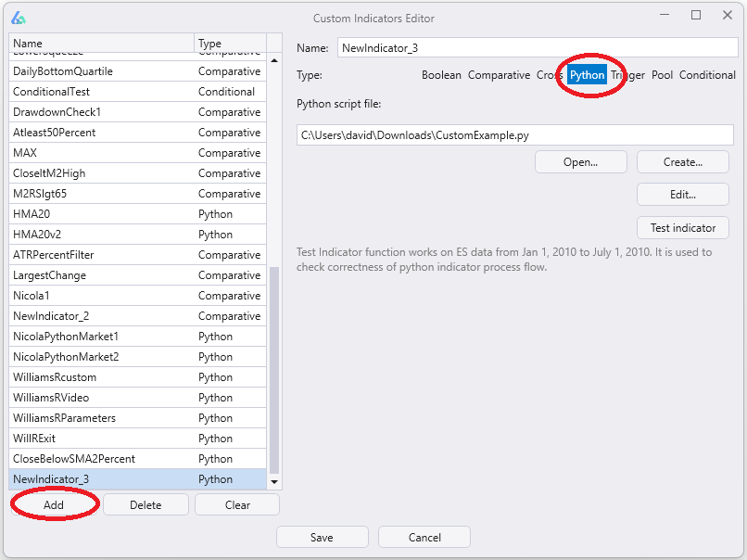Select the Boolean indicator type

tap(441, 75)
